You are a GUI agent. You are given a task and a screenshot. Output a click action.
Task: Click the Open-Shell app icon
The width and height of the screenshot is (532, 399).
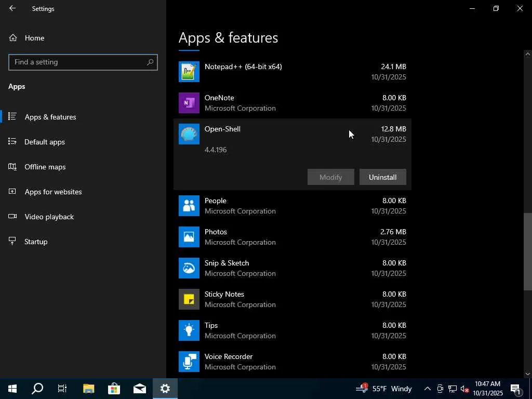point(189,134)
